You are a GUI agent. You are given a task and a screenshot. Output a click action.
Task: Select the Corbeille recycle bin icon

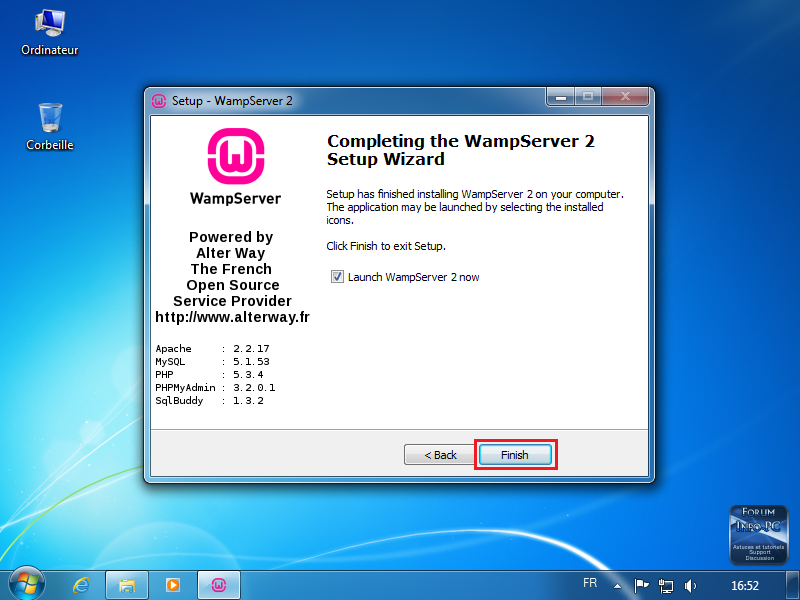(50, 127)
